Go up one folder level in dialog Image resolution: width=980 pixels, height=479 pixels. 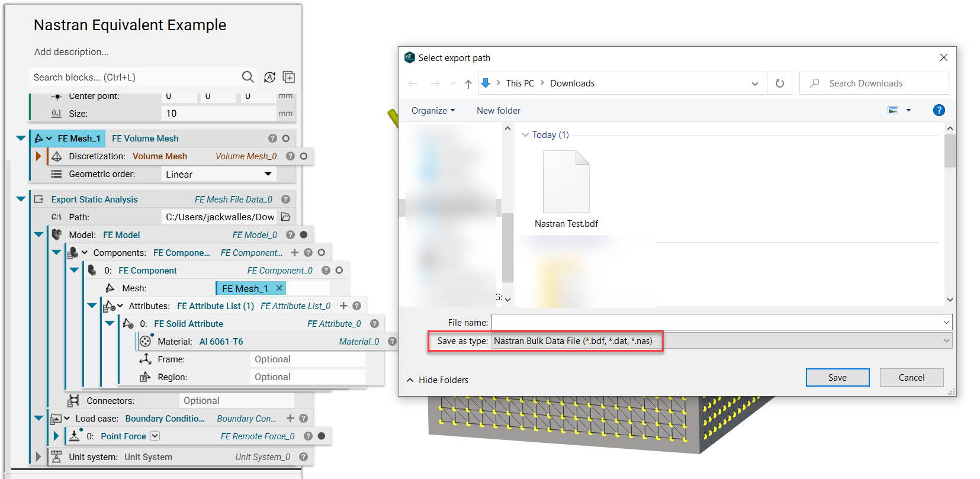point(468,83)
